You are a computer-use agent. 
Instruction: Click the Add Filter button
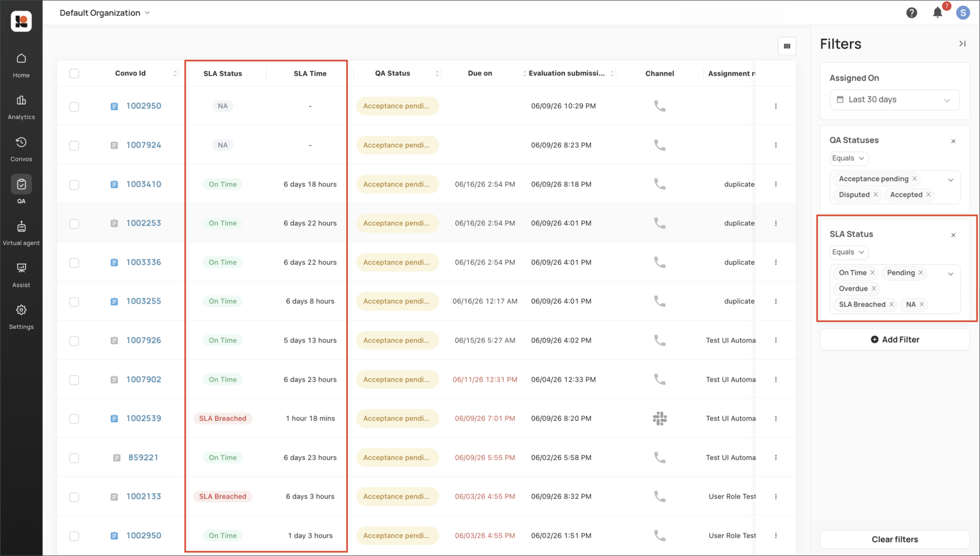tap(895, 339)
